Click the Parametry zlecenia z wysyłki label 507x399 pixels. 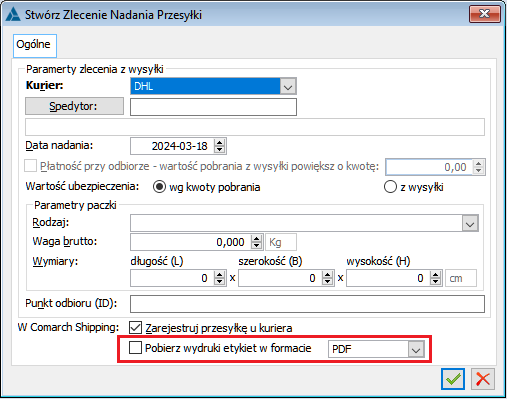(x=95, y=69)
